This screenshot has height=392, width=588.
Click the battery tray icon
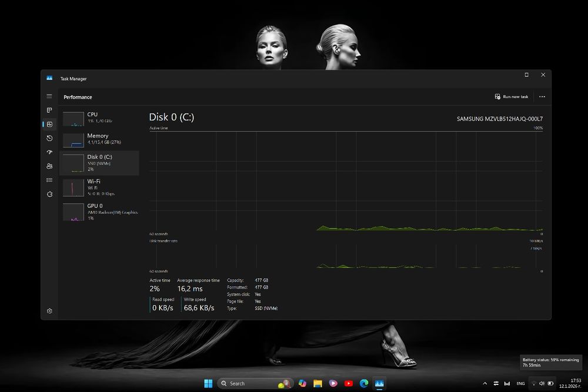coord(550,383)
